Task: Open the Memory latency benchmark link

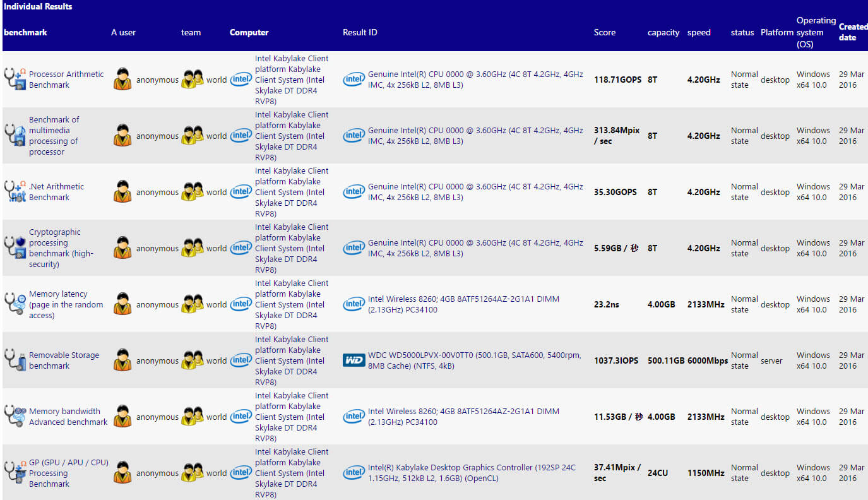Action: [66, 304]
